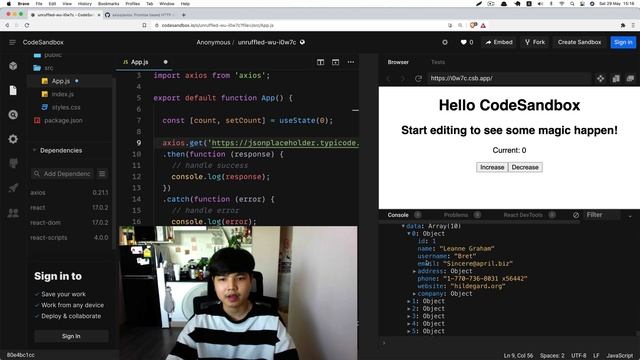Screen dimensions: 640x360
Task: Click the browser back arrow
Action: tap(7, 25)
